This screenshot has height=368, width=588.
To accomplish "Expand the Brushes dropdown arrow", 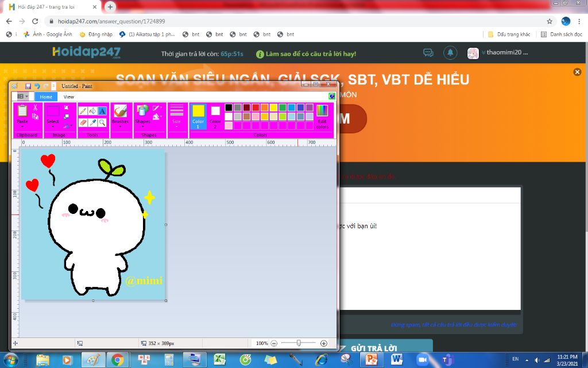I will point(121,126).
